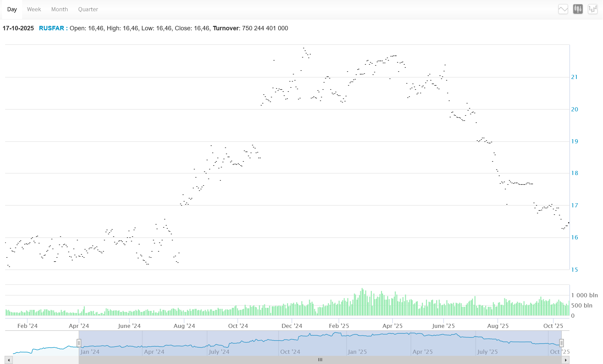Click the June '25 time axis label
The image size is (603, 364).
tap(443, 326)
